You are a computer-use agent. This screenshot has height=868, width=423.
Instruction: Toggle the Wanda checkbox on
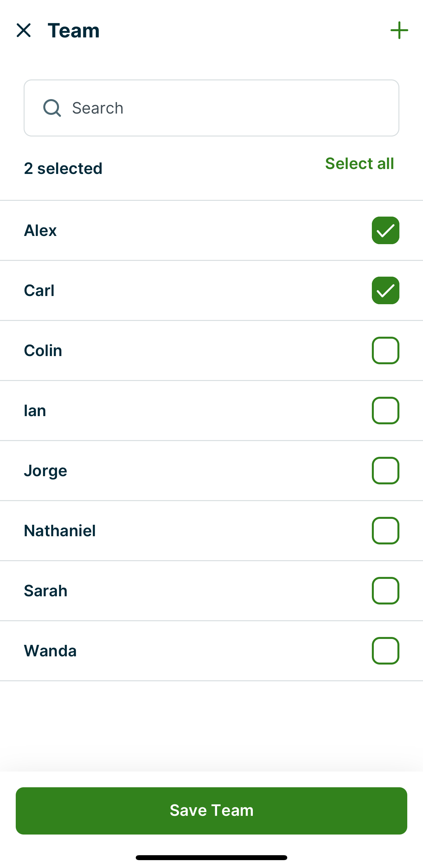pos(385,651)
